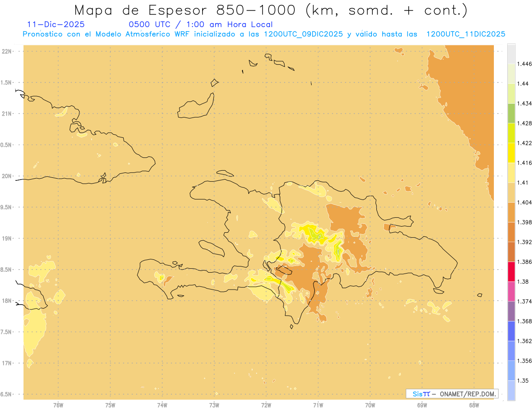Click the 7.5N latitude label
Image resolution: width=532 pixels, height=411 pixels.
tap(6, 332)
